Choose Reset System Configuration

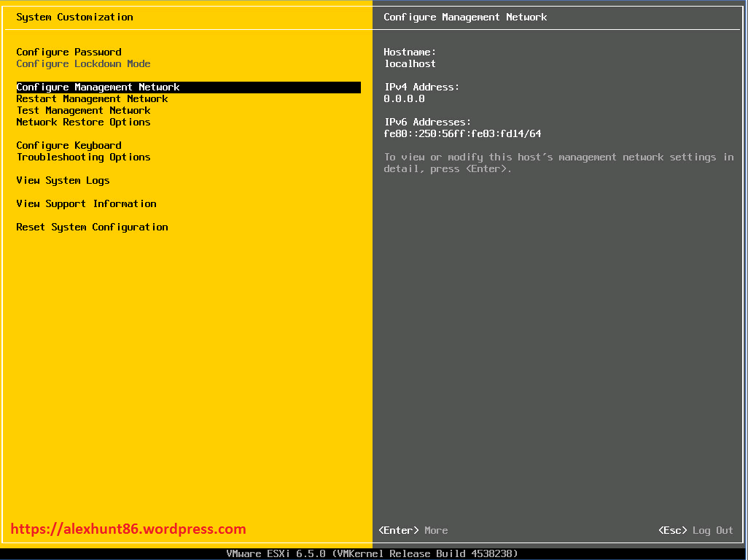tap(92, 227)
